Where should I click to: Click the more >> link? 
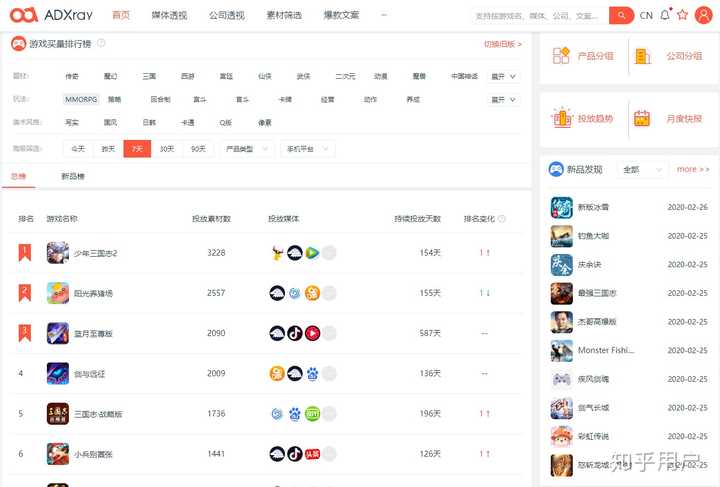(693, 169)
